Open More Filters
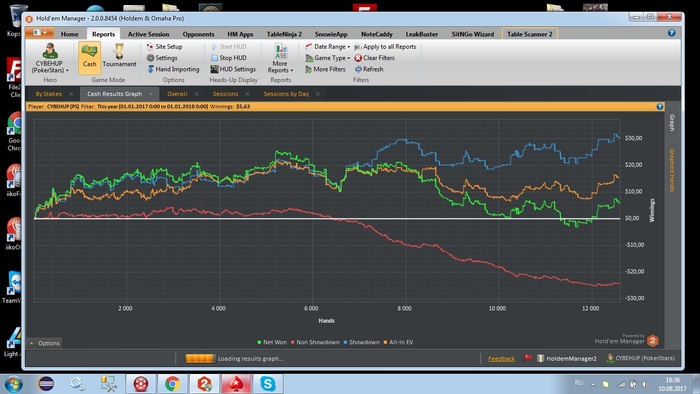The width and height of the screenshot is (700, 394). point(325,69)
